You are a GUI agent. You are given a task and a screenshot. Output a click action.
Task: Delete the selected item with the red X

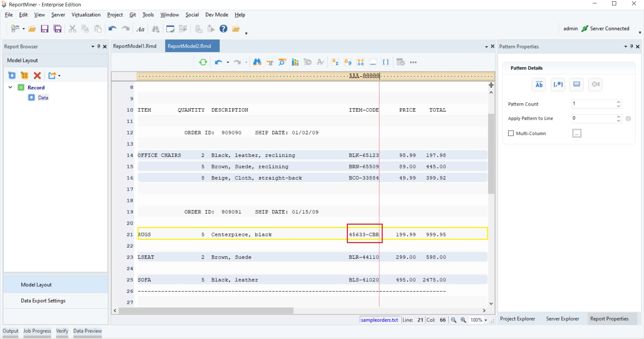[37, 76]
